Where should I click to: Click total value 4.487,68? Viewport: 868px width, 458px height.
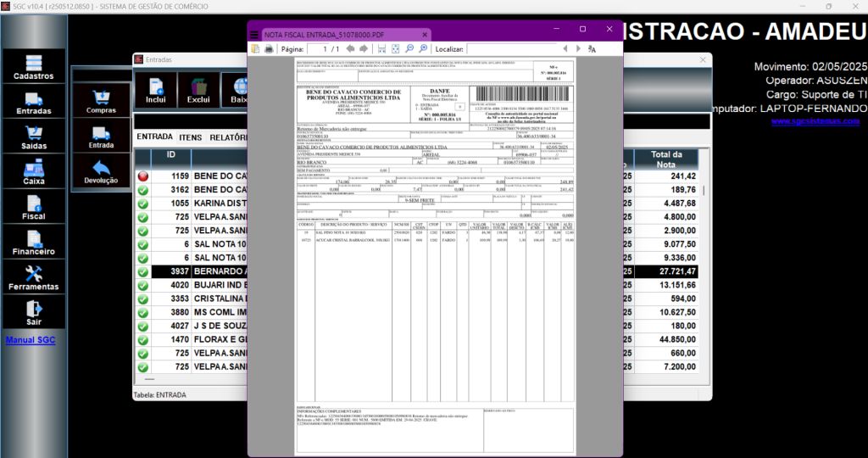[x=677, y=204]
